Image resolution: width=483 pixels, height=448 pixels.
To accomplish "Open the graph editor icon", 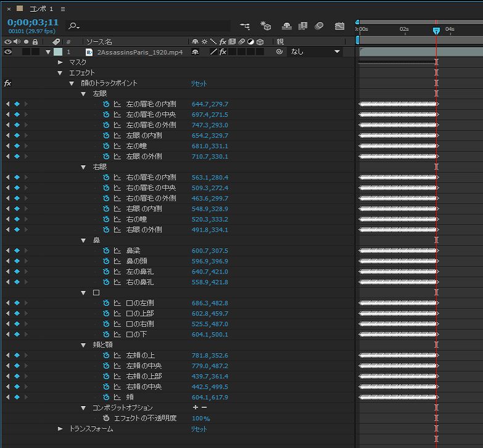I will point(339,26).
